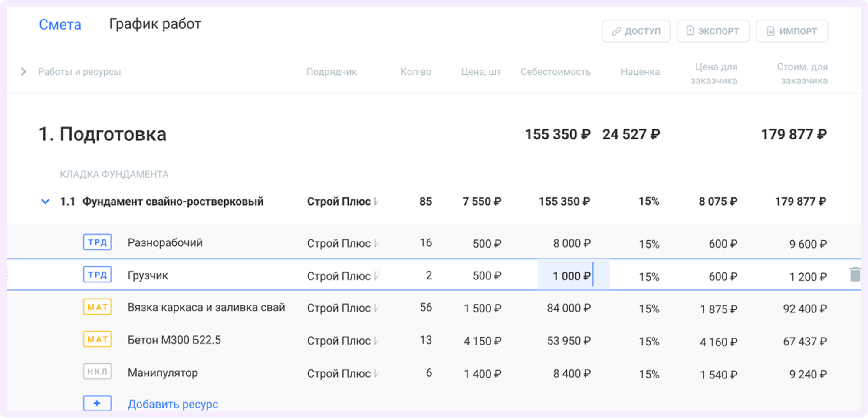Click МАТ badge of Бетон М300 row
868x418 pixels.
[97, 339]
